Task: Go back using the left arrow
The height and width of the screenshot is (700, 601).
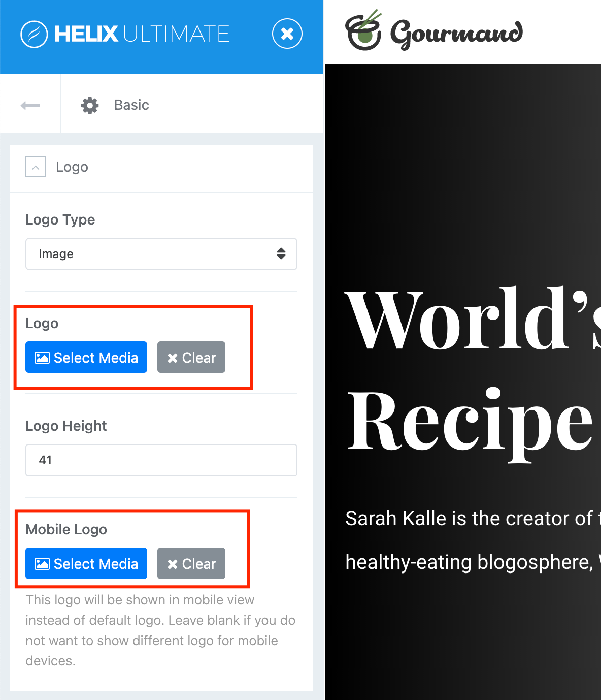Action: click(30, 105)
